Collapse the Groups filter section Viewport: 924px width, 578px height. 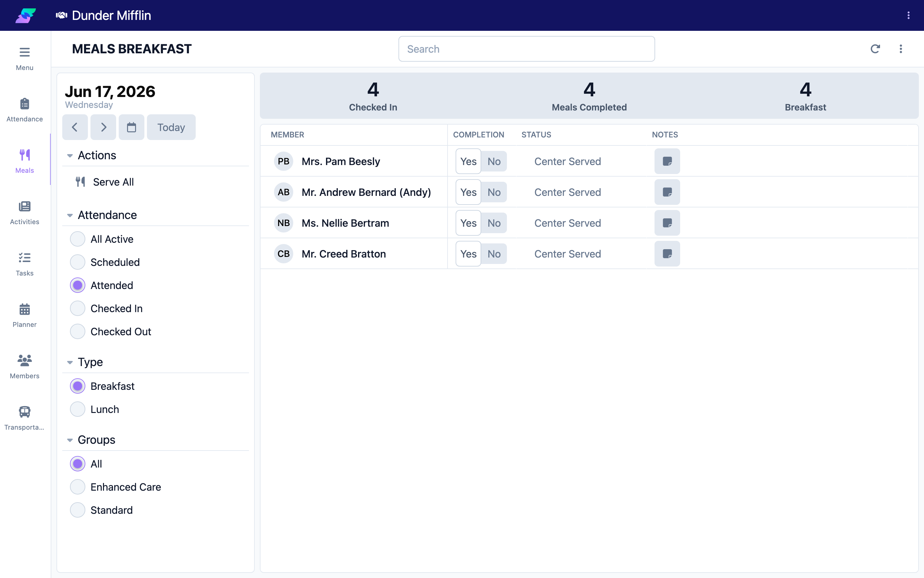tap(70, 440)
